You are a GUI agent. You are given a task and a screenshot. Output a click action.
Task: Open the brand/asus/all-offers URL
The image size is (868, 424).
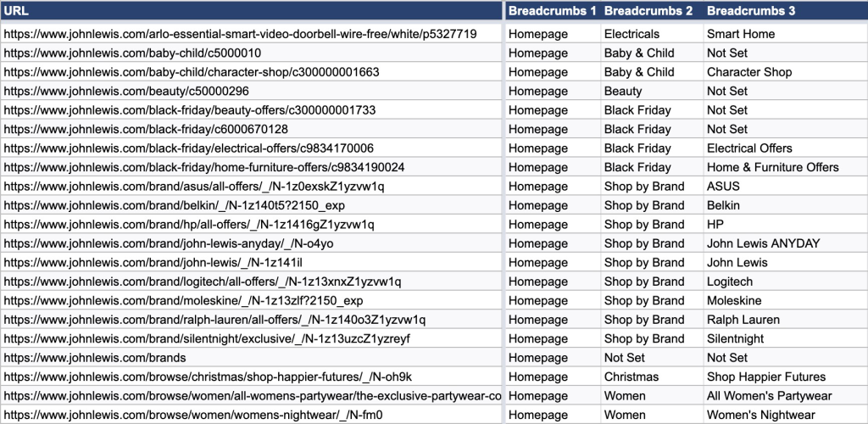coord(194,187)
